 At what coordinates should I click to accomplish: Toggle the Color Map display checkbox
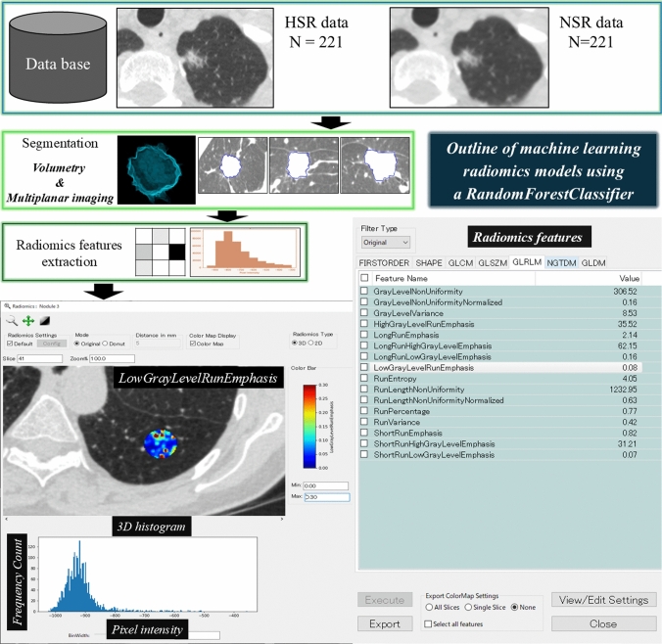[x=193, y=344]
